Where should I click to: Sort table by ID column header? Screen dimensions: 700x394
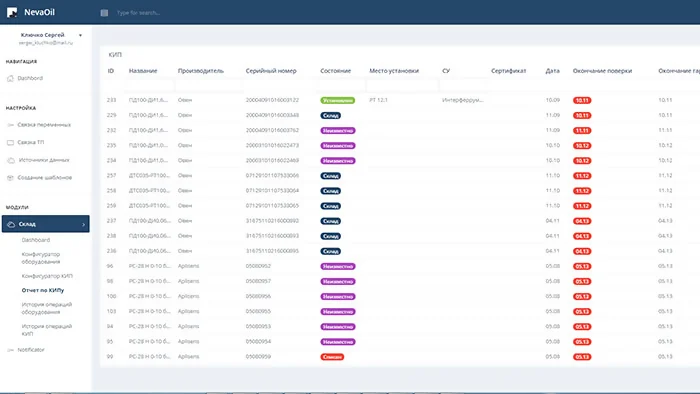pyautogui.click(x=111, y=71)
